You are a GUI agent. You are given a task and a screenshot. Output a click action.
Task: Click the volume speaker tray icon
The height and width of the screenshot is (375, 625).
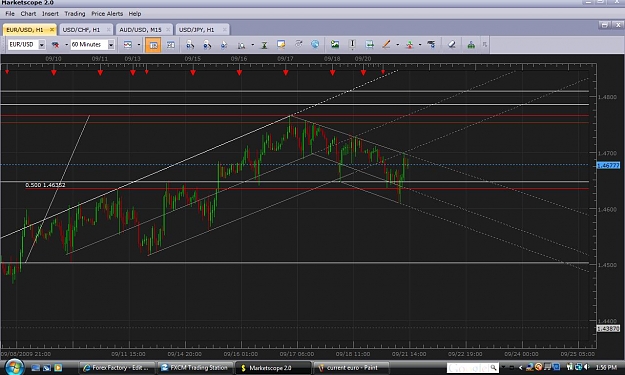[587, 367]
